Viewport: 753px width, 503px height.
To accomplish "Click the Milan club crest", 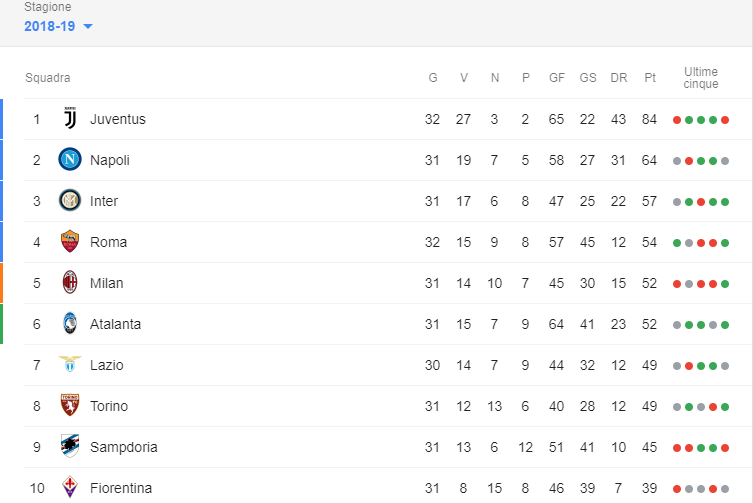I will pyautogui.click(x=70, y=282).
